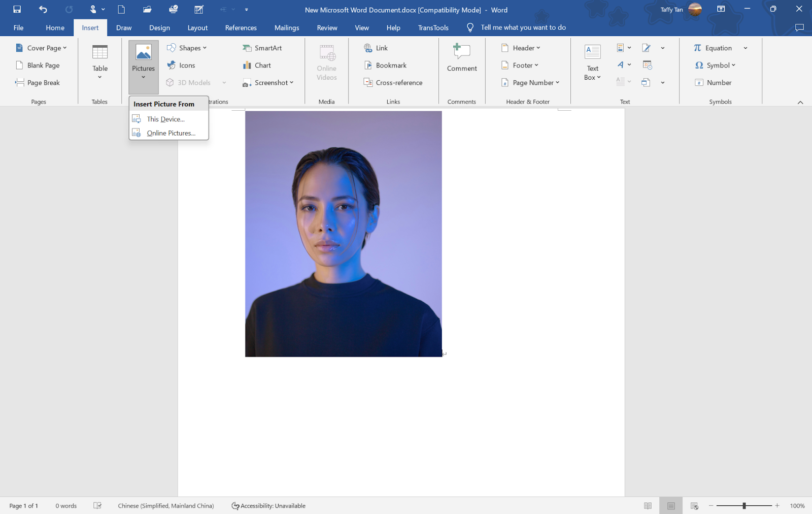Add a new Comment

462,57
